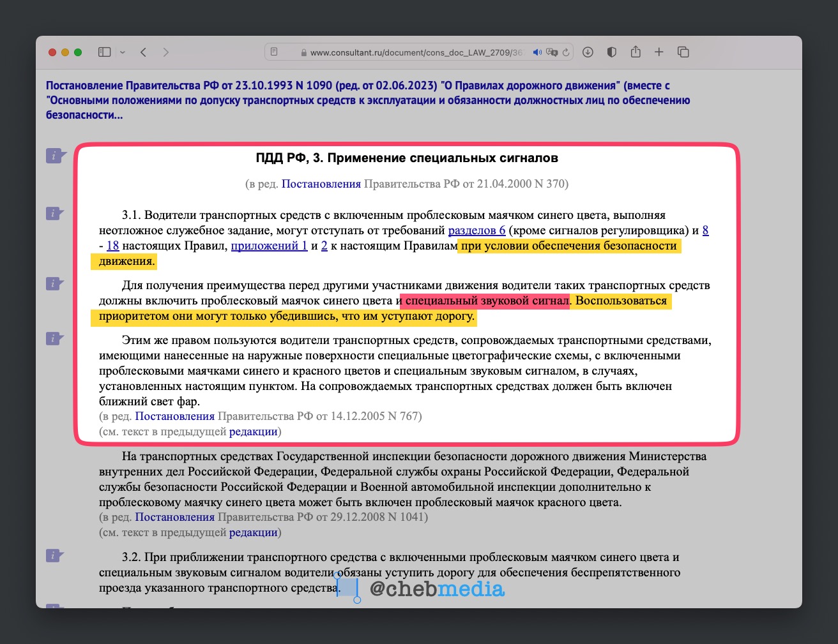Viewport: 838px width, 644px height.
Task: Click paragraph starting 'Этим же правом пользуются'
Action: point(405,371)
